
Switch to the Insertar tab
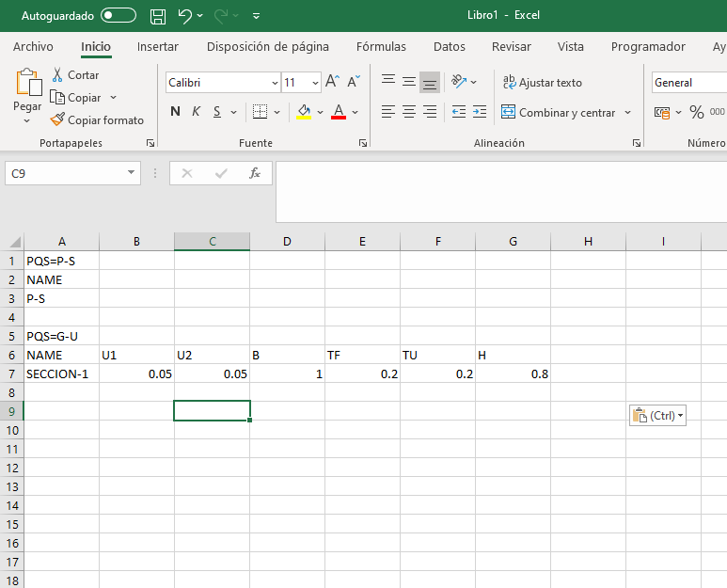pyautogui.click(x=158, y=47)
